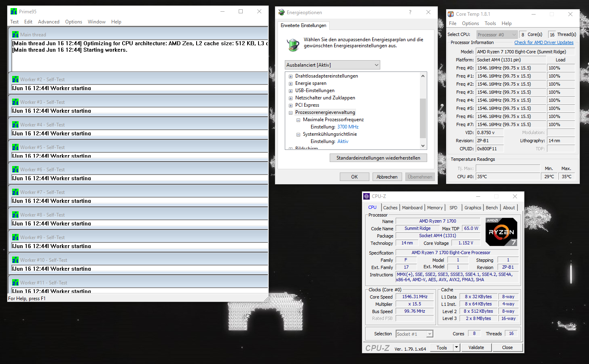Click the Main thread window icon
This screenshot has height=364, width=589.
pos(15,35)
